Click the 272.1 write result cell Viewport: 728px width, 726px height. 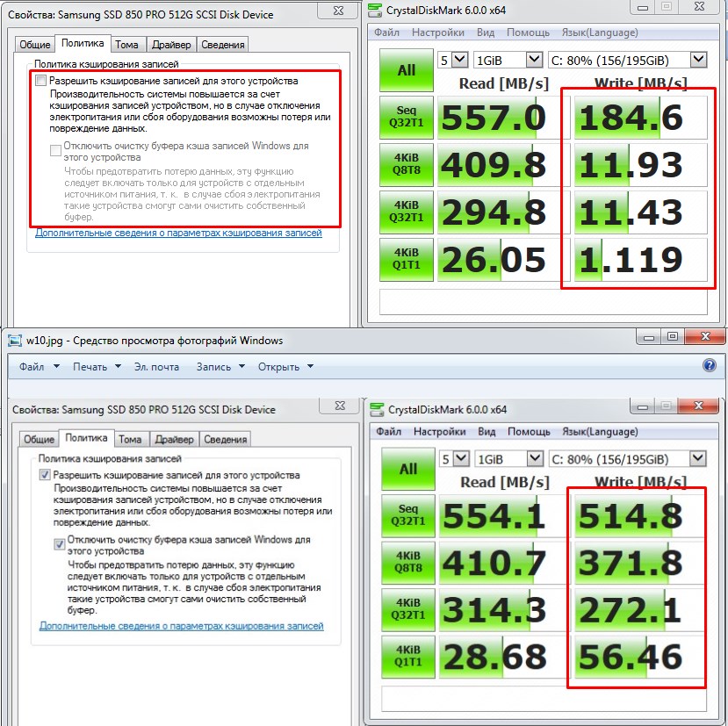(x=640, y=609)
